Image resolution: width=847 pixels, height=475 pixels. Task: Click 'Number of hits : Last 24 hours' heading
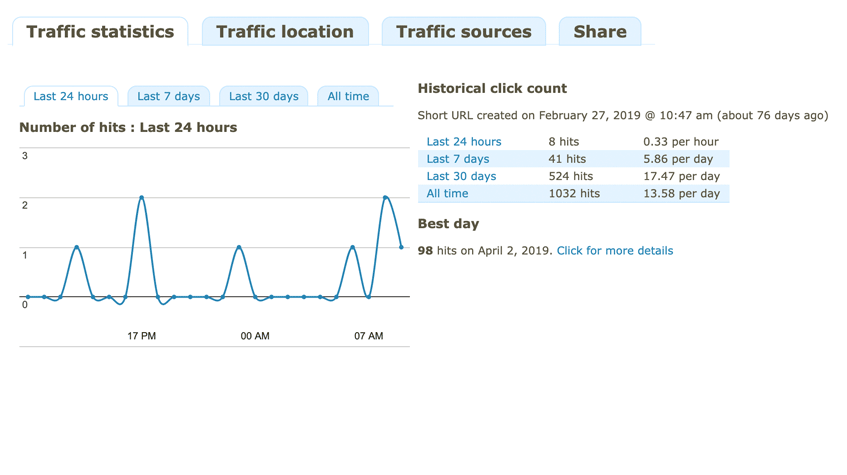pyautogui.click(x=128, y=128)
